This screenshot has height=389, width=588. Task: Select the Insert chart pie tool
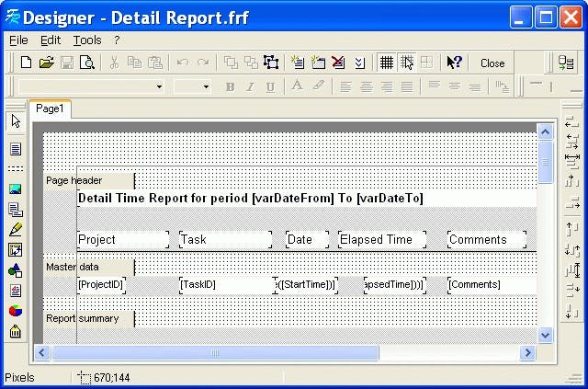tap(16, 311)
